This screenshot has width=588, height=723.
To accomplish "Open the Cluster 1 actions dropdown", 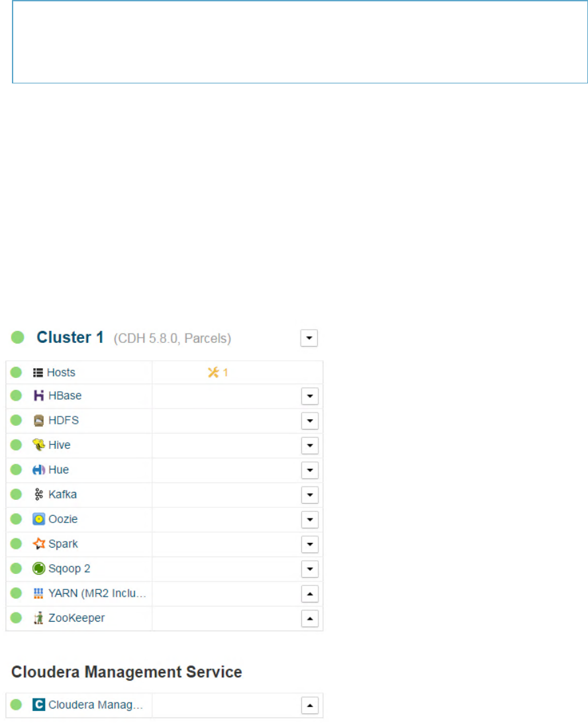I will (x=309, y=338).
